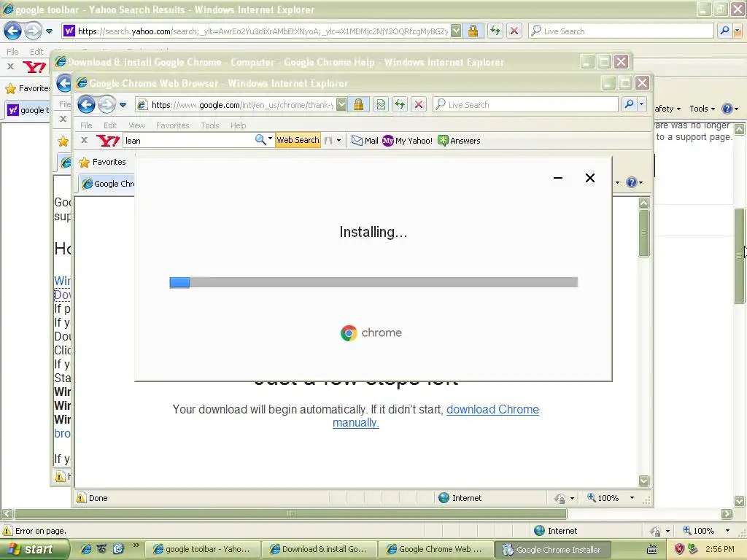
Task: Click the google.com address bar
Action: (241, 104)
